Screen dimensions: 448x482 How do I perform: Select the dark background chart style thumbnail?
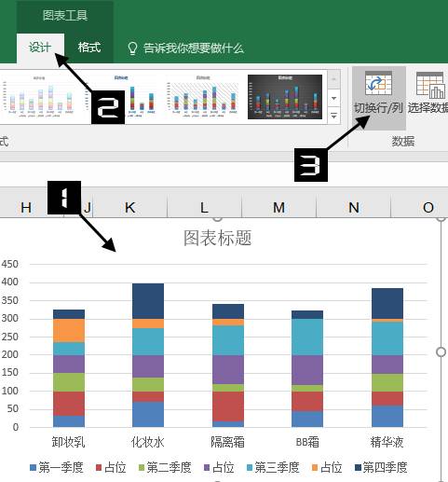point(285,97)
